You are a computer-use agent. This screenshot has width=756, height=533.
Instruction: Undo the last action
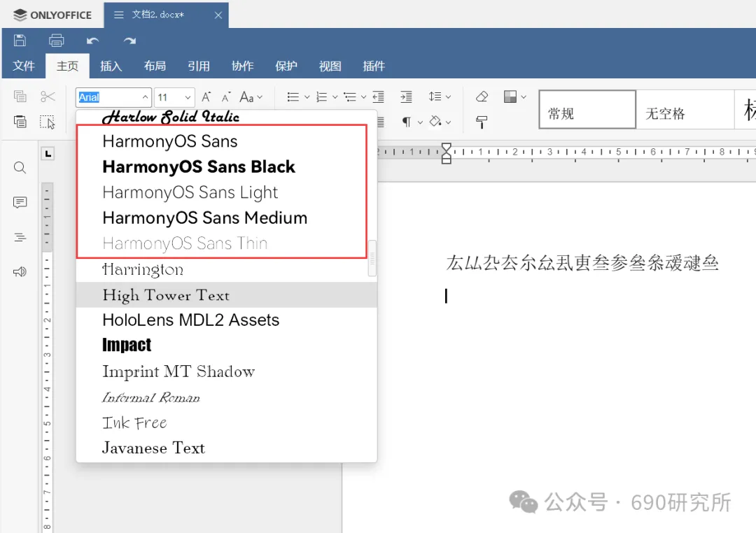pos(92,41)
